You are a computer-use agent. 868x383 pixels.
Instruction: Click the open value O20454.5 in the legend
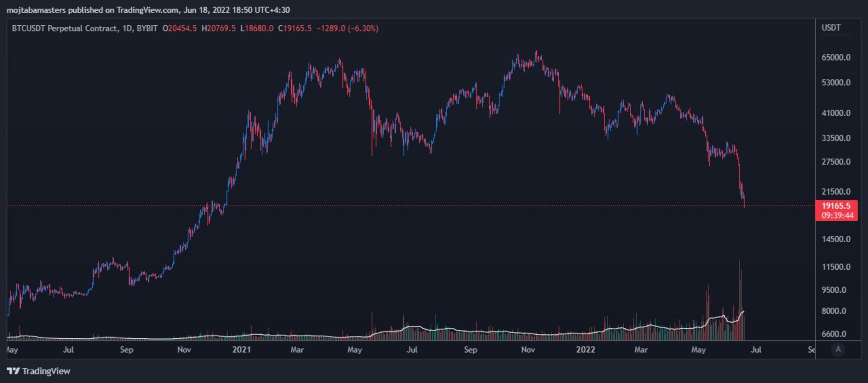point(179,28)
